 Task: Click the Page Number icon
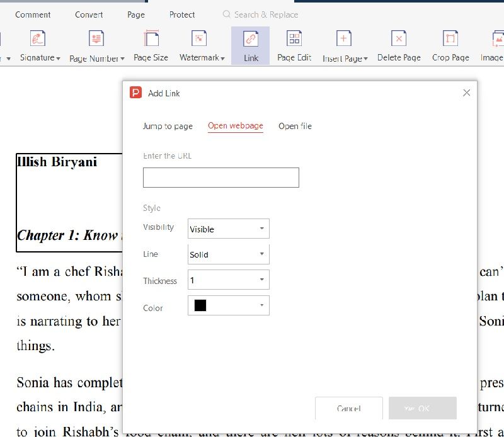(96, 38)
